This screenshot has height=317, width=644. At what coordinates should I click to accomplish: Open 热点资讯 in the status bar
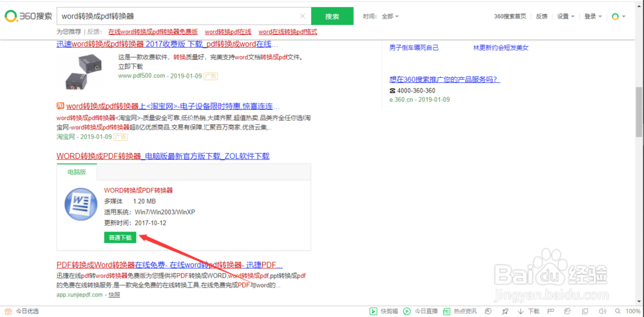coord(461,311)
